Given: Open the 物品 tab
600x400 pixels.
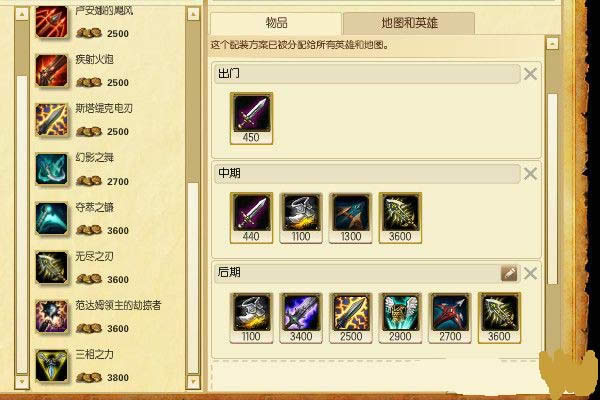Looking at the screenshot, I should [x=276, y=23].
